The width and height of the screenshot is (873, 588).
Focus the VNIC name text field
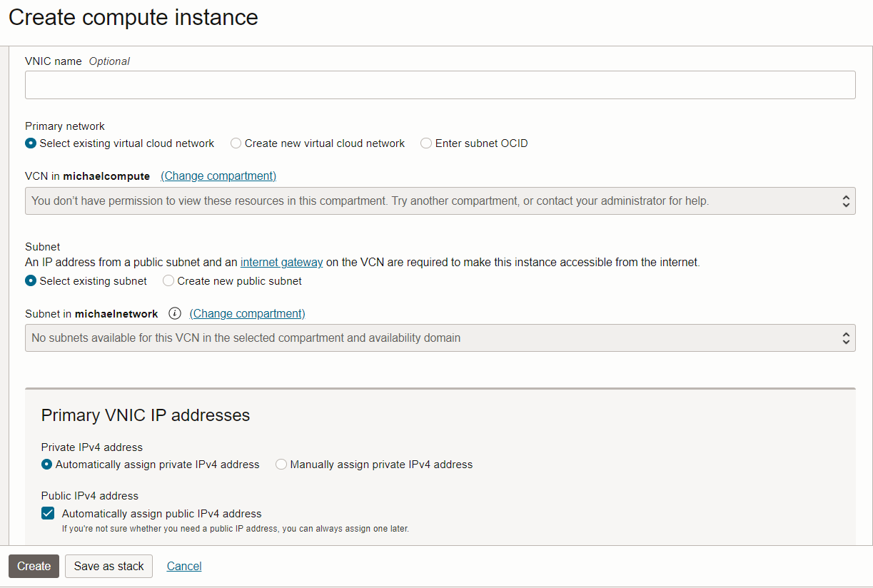(x=440, y=85)
